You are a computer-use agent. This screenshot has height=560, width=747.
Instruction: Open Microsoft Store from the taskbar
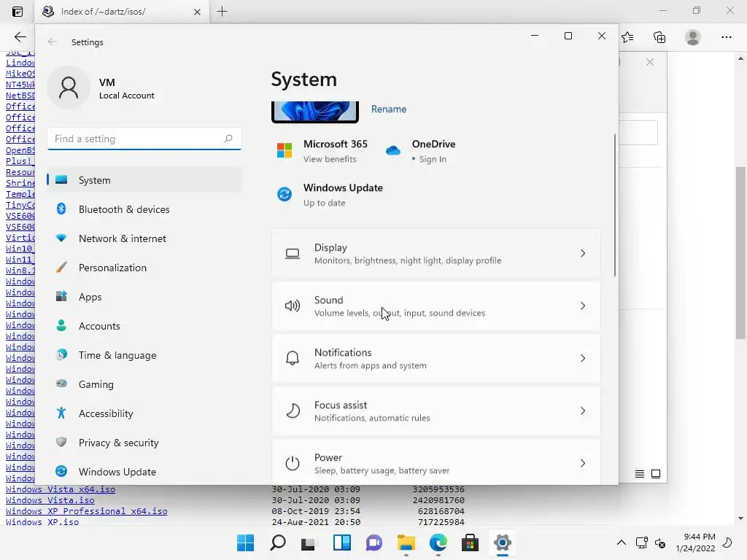click(470, 542)
